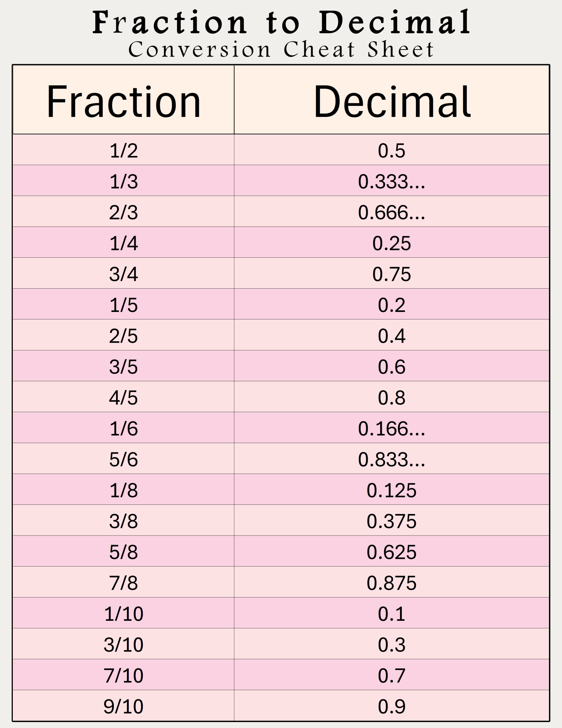The height and width of the screenshot is (728, 562).
Task: Select the 4/5 fraction cell
Action: coord(124,397)
